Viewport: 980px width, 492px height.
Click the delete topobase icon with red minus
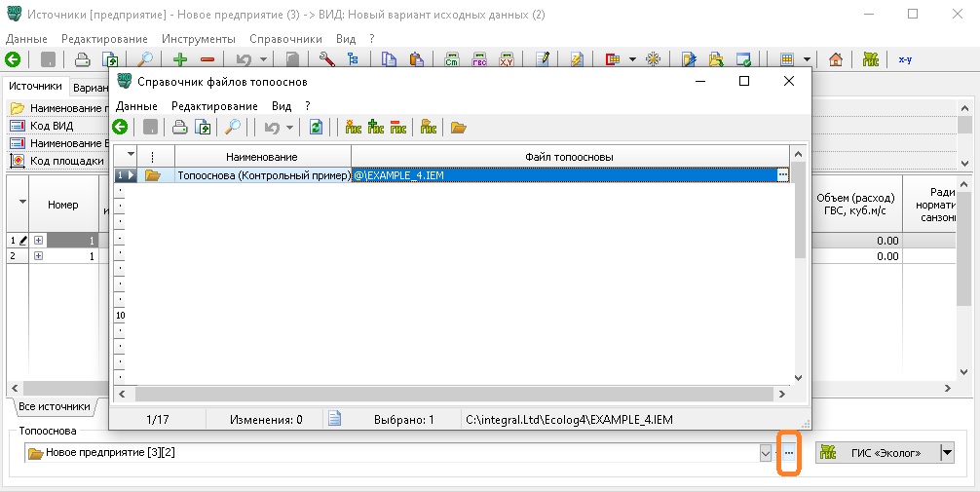pyautogui.click(x=397, y=127)
